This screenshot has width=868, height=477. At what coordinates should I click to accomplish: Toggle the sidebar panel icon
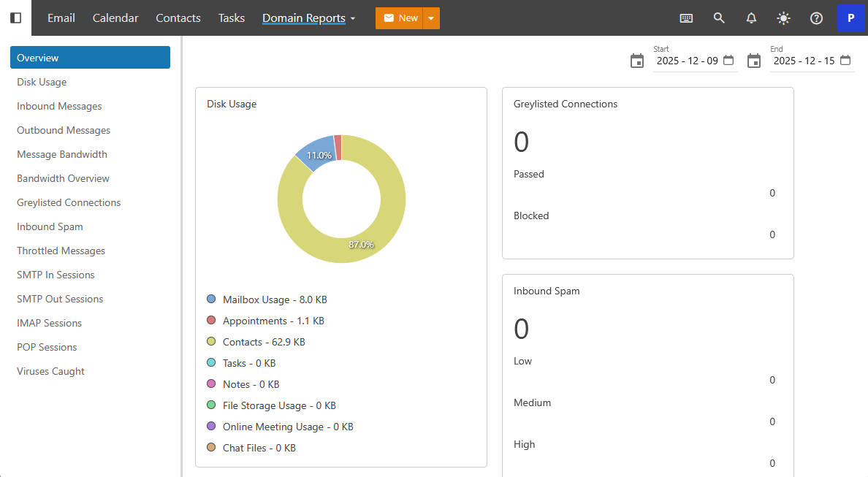click(x=15, y=18)
